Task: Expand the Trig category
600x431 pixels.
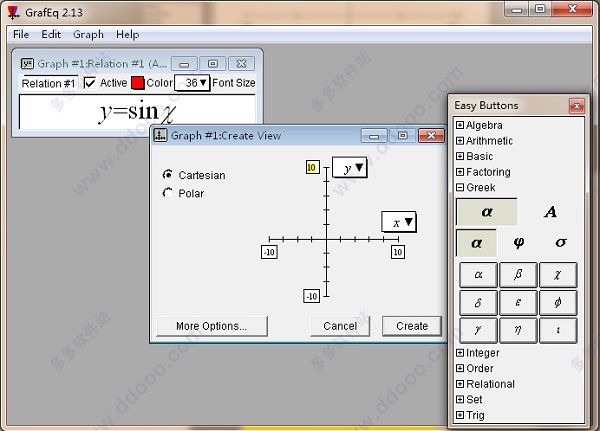Action: click(460, 415)
